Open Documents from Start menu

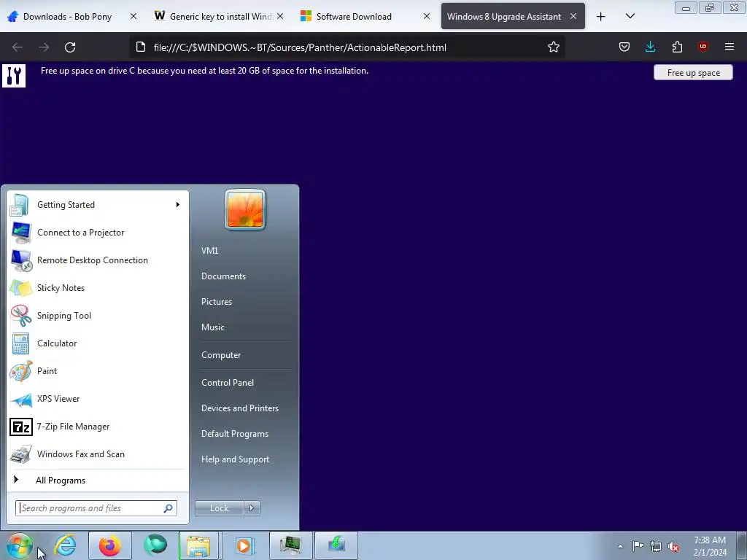tap(223, 276)
